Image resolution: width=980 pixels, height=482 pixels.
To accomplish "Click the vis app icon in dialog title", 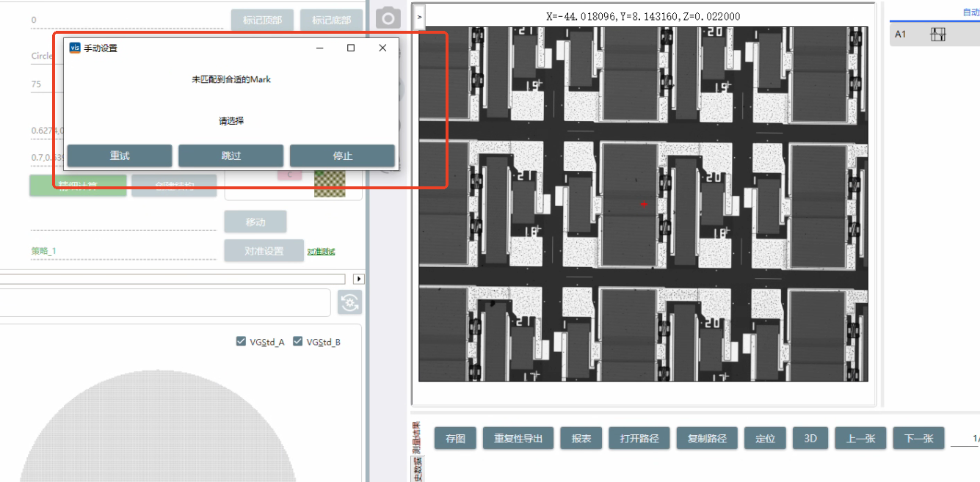I will pyautogui.click(x=74, y=48).
